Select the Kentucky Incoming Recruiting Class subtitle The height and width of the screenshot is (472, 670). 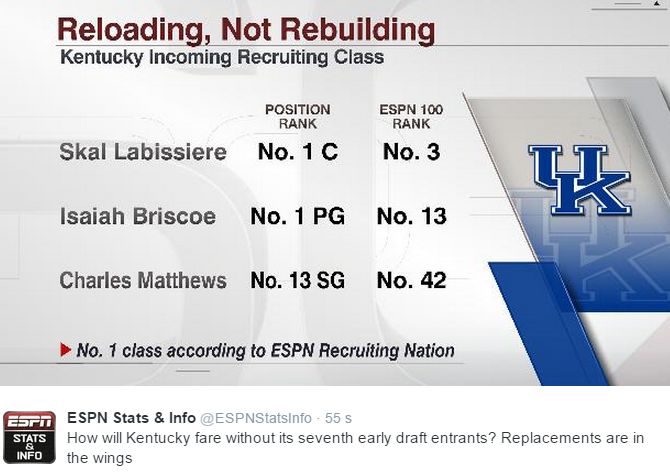click(222, 57)
